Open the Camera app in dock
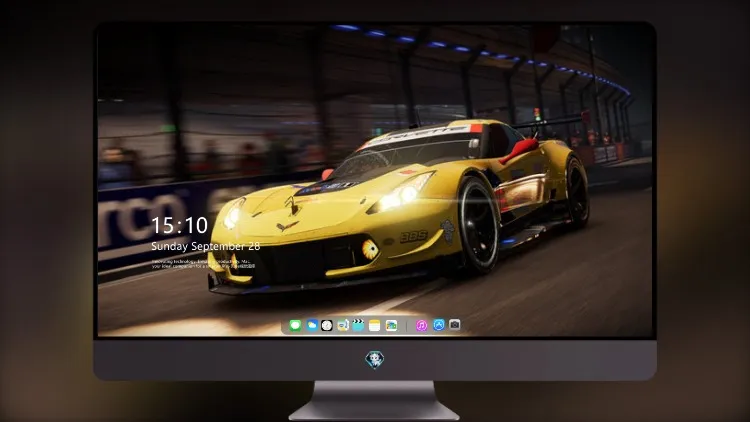Screen dimensions: 750x422 pyautogui.click(x=455, y=325)
